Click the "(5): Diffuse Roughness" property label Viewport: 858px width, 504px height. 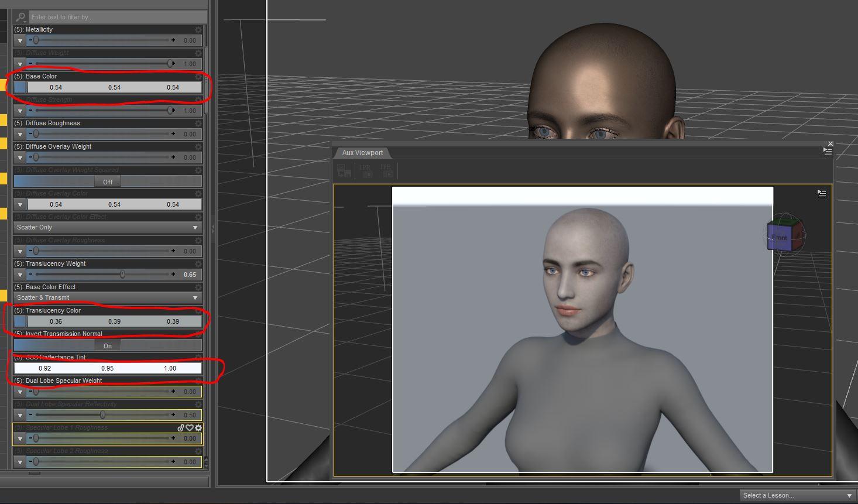(x=47, y=123)
